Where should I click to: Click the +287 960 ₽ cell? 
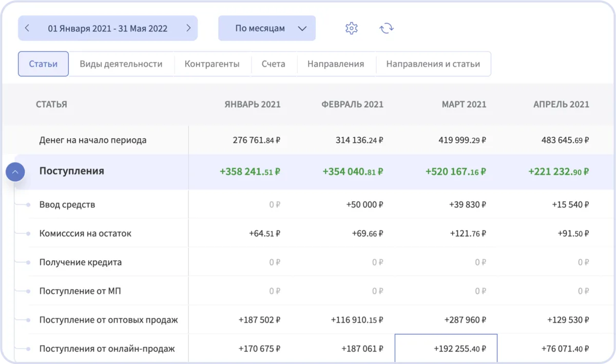pos(465,320)
